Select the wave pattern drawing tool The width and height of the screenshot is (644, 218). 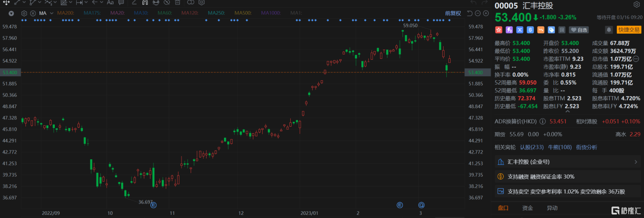(x=48, y=3)
